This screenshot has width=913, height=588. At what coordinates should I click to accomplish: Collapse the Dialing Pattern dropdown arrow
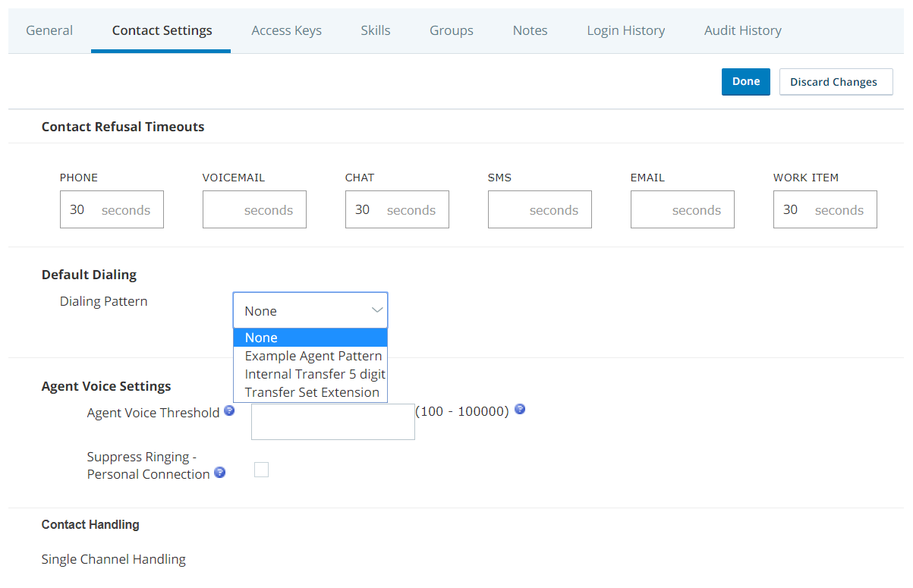tap(376, 310)
